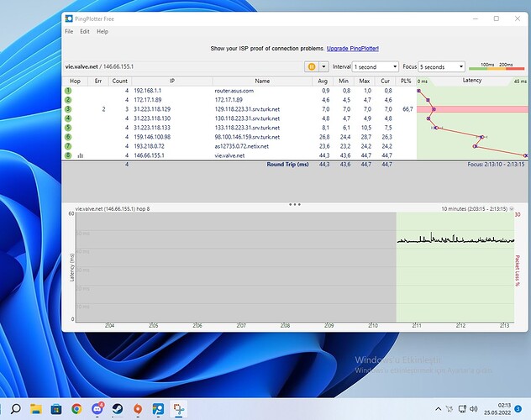The width and height of the screenshot is (531, 420).
Task: Select the hop 7 green circle icon
Action: click(x=68, y=146)
